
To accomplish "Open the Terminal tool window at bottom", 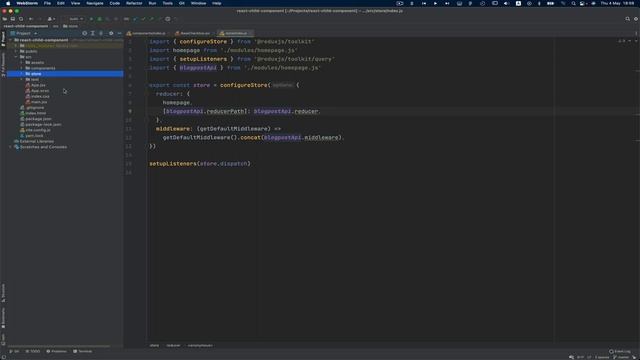I will click(x=82, y=351).
